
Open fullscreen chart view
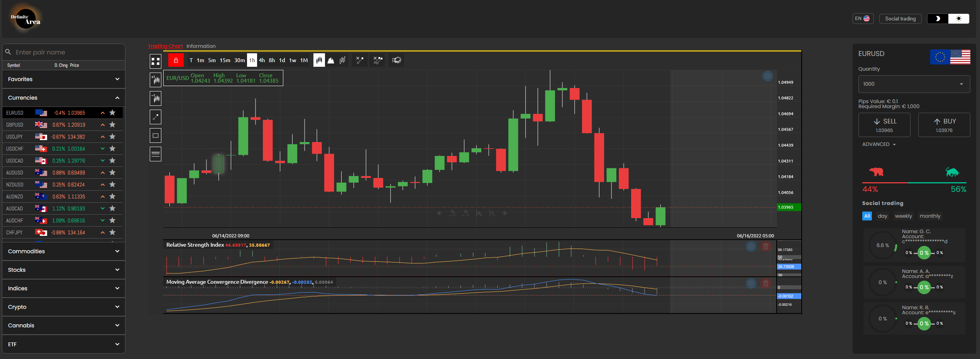coord(156,61)
